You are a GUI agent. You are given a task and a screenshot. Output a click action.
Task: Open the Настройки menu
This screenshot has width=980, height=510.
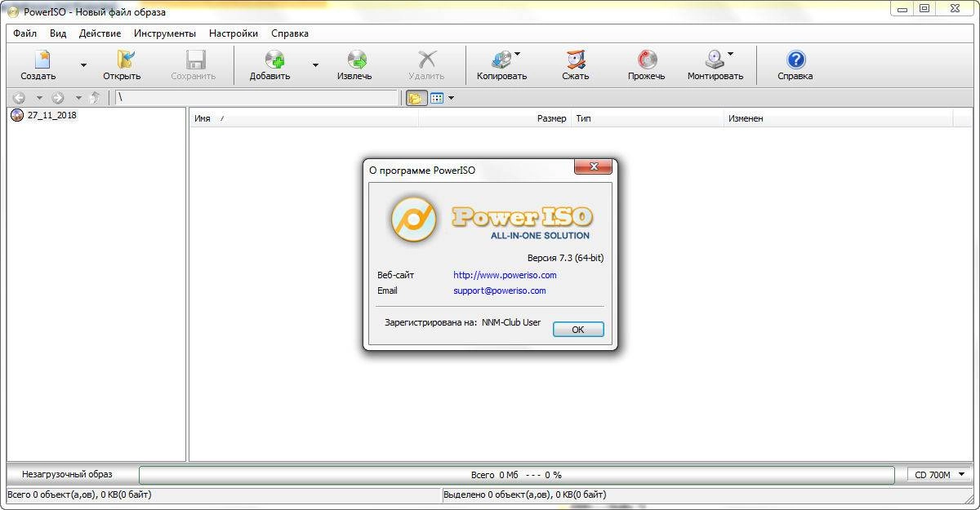coord(233,33)
